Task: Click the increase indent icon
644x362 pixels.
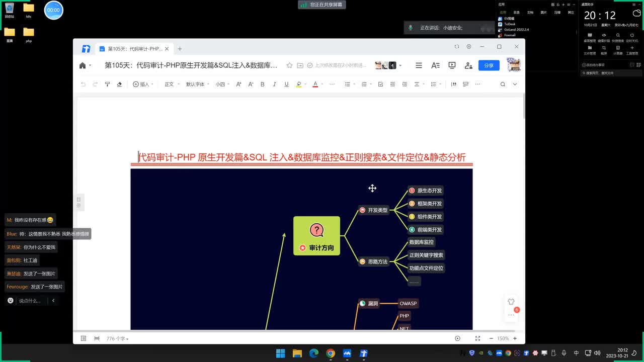Action: (405, 84)
